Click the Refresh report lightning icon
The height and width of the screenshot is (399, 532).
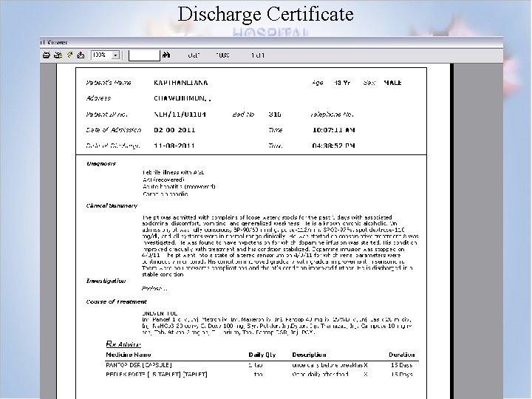(x=69, y=55)
